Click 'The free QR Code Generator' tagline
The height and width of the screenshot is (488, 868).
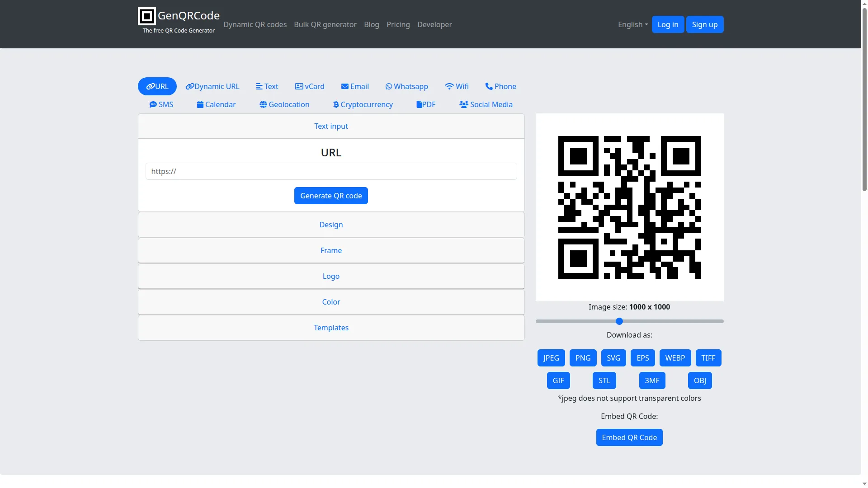tap(179, 31)
